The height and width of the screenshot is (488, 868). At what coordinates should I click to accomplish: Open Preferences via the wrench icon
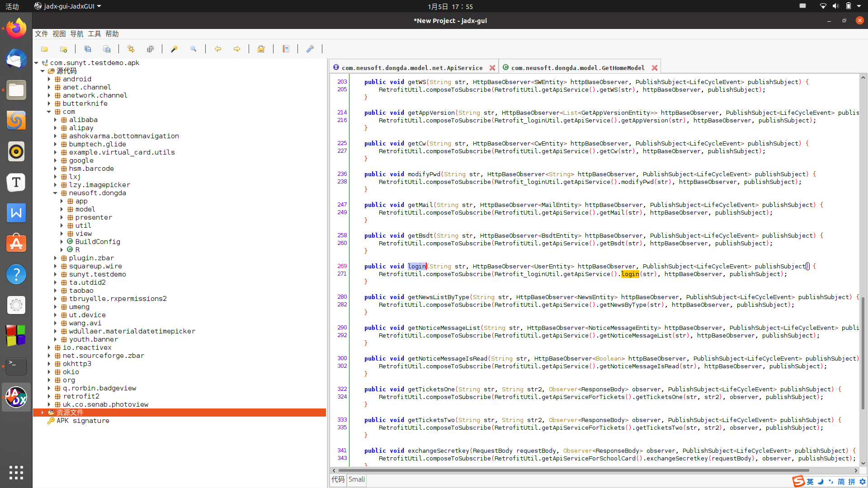[310, 49]
